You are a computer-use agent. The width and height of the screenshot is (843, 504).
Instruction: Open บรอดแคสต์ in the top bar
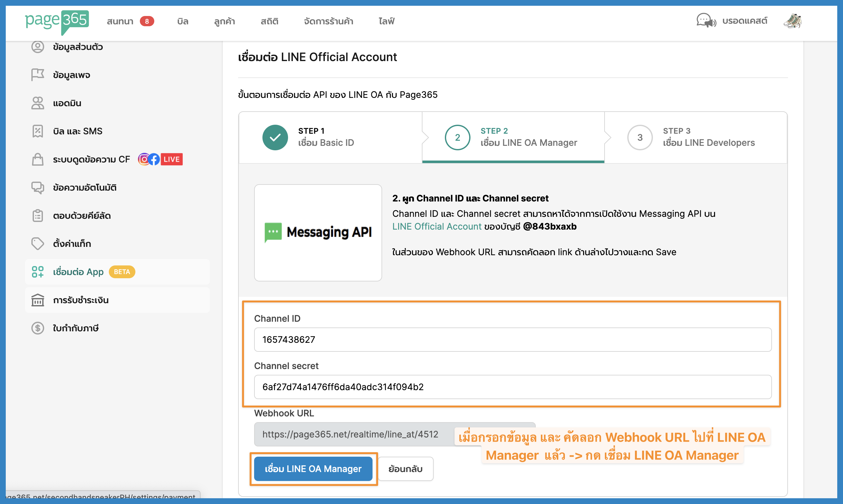745,21
